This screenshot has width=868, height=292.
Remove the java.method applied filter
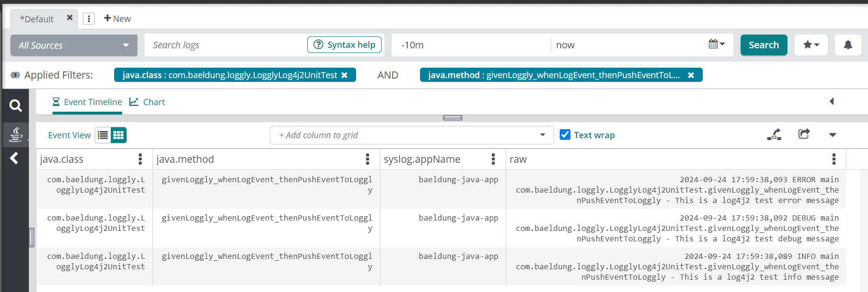[691, 75]
